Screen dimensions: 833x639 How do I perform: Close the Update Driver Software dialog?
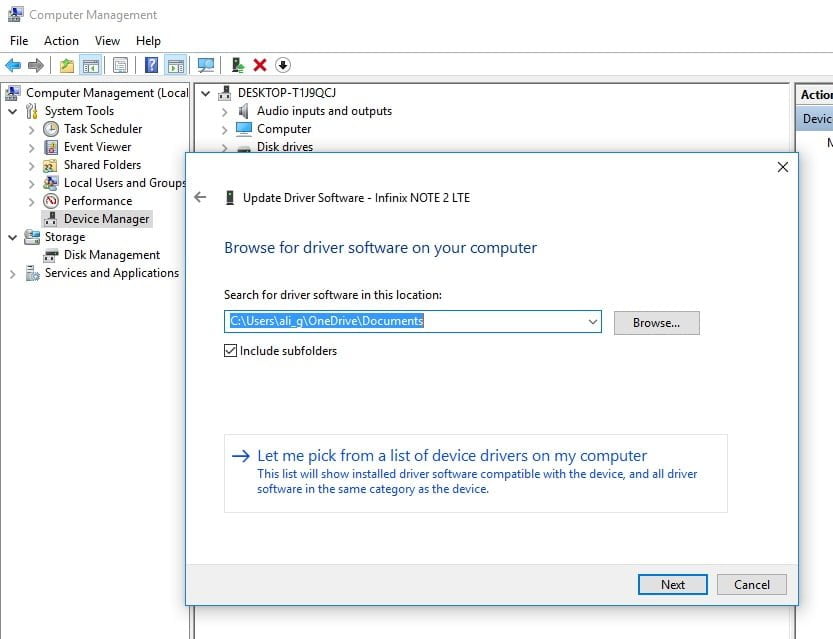tap(783, 167)
